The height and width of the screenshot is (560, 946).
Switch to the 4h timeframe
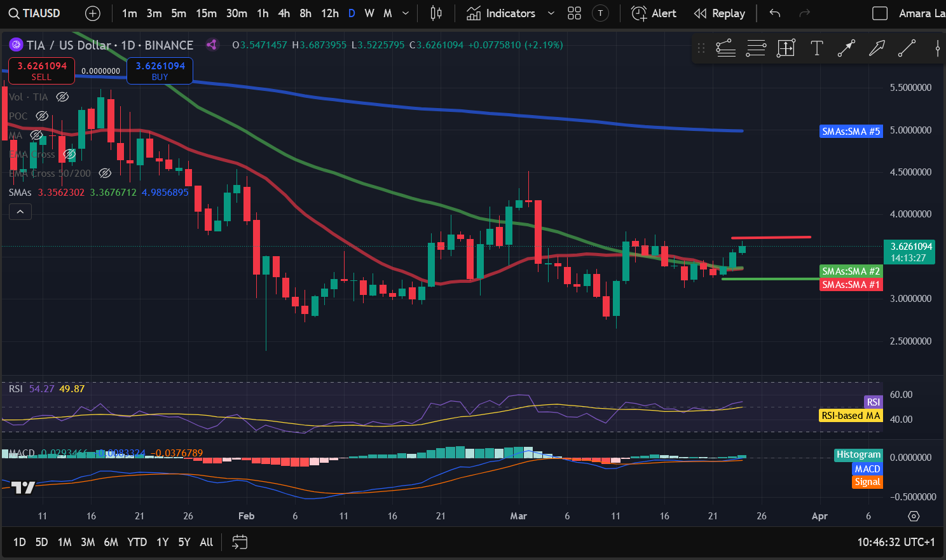coord(284,13)
